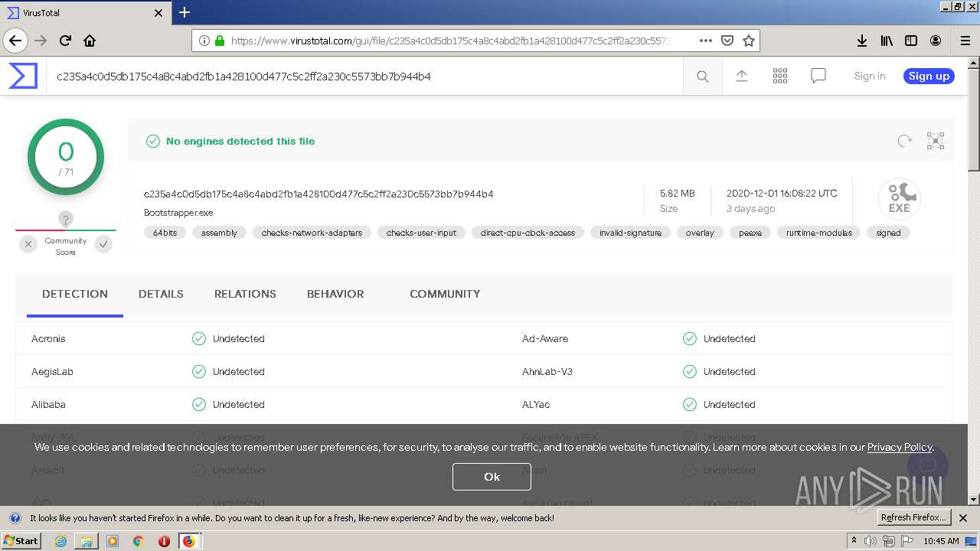This screenshot has height=551, width=980.
Task: Switch to the RELATIONS tab
Action: point(245,294)
